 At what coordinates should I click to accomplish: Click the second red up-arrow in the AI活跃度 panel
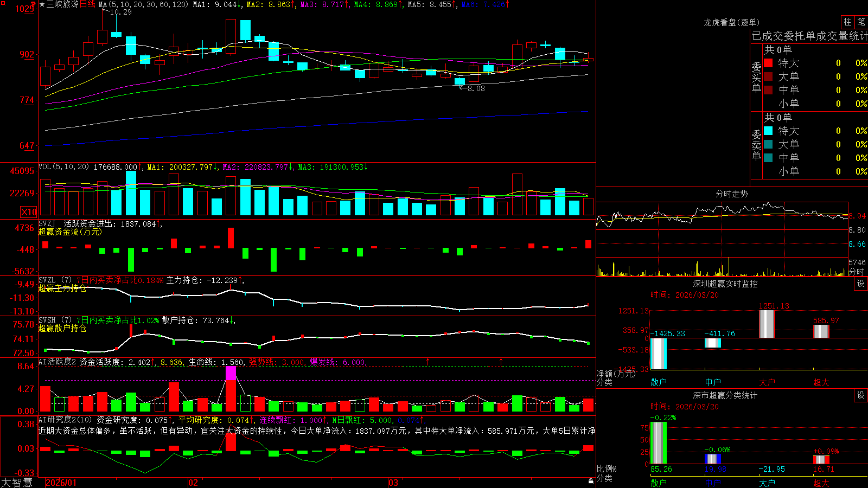point(501,361)
